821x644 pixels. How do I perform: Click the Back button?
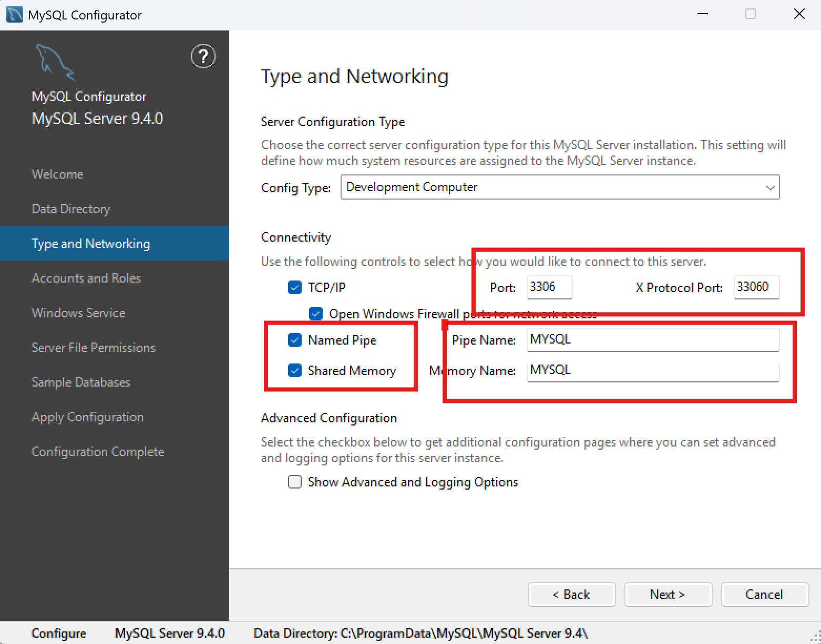[x=571, y=594]
